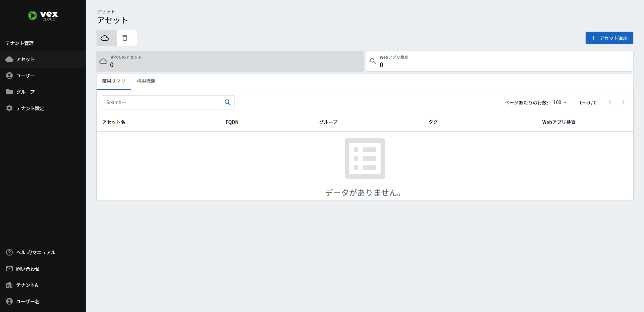Focus the Search input field

click(161, 102)
